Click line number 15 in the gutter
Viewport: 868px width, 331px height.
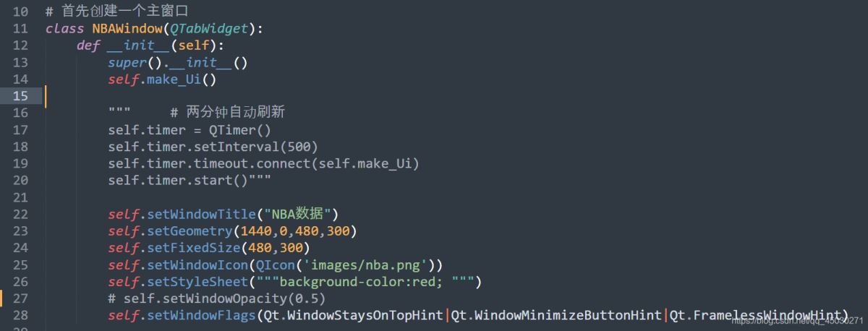click(x=20, y=96)
